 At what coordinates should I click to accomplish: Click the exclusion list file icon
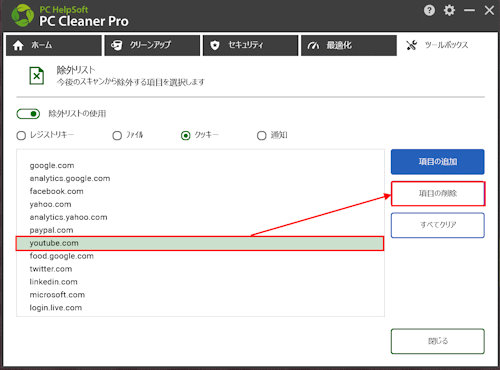[x=37, y=76]
